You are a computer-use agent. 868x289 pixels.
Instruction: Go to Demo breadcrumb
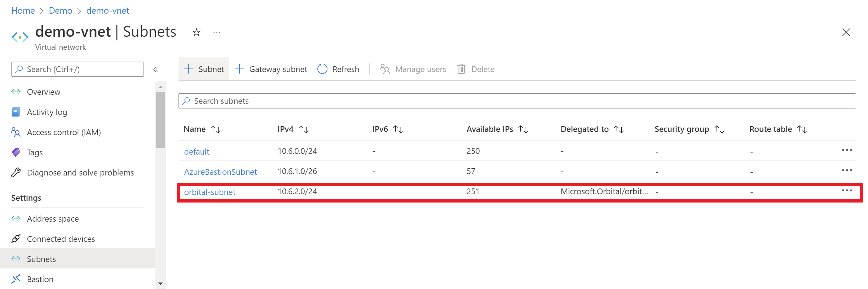coord(61,11)
